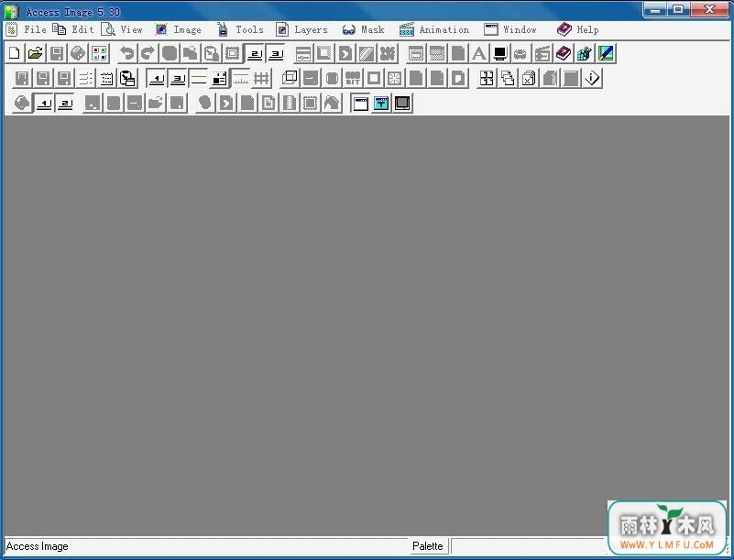Cascade windows using overlapping windows icon
The height and width of the screenshot is (560, 734).
coord(508,78)
